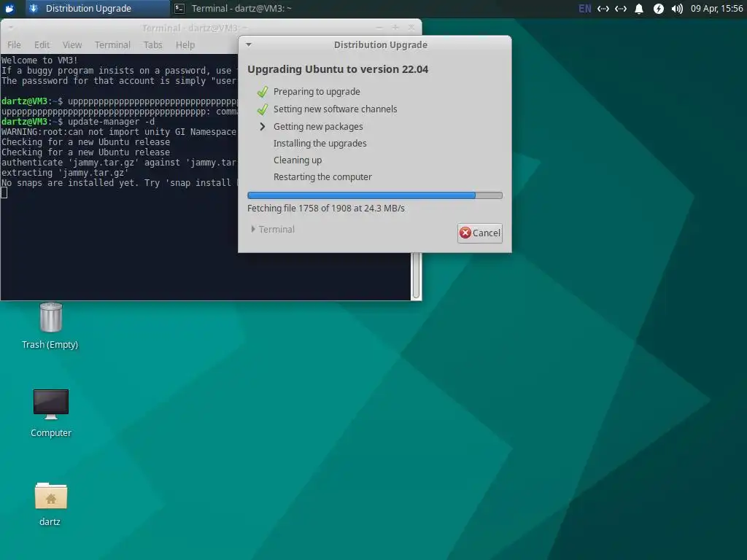747x560 pixels.
Task: Open the Xfce whisker menu mouse icon
Action: (9, 8)
